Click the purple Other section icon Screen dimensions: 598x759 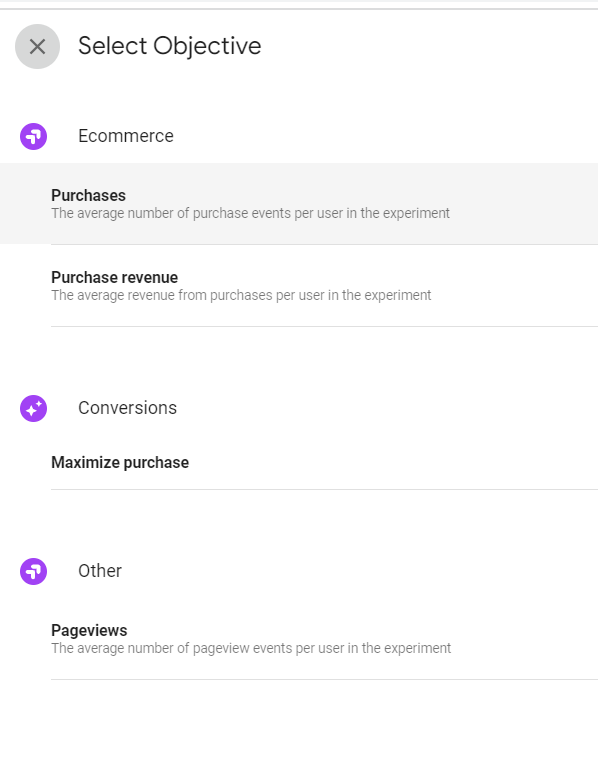(33, 571)
